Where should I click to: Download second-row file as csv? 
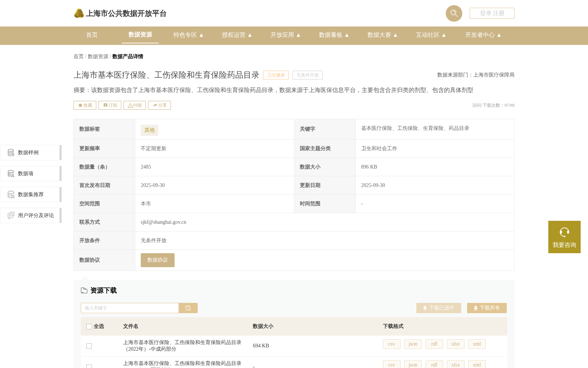click(x=392, y=364)
